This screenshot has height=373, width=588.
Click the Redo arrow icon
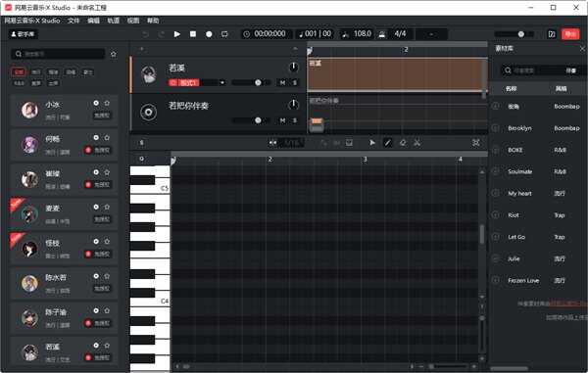coord(162,34)
